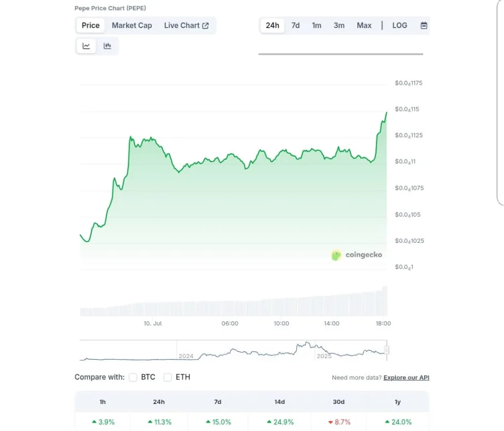Toggle the LOG scale option
Viewport: 504px width, 431px height.
(x=400, y=26)
